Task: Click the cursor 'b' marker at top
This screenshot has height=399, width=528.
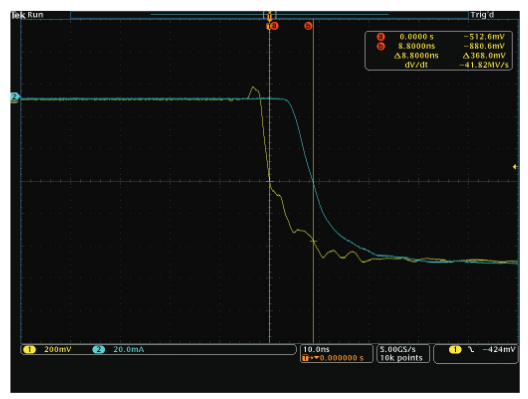Action: pos(308,26)
